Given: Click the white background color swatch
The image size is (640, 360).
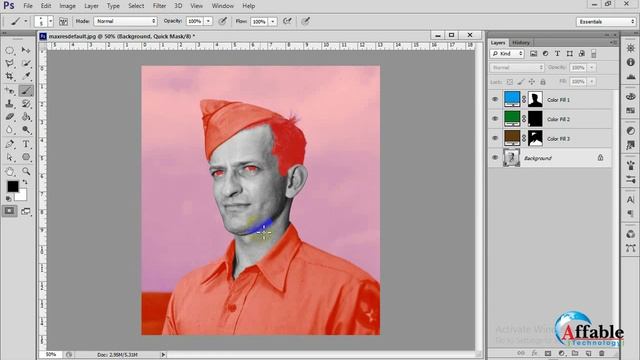Looking at the screenshot, I should [x=22, y=196].
